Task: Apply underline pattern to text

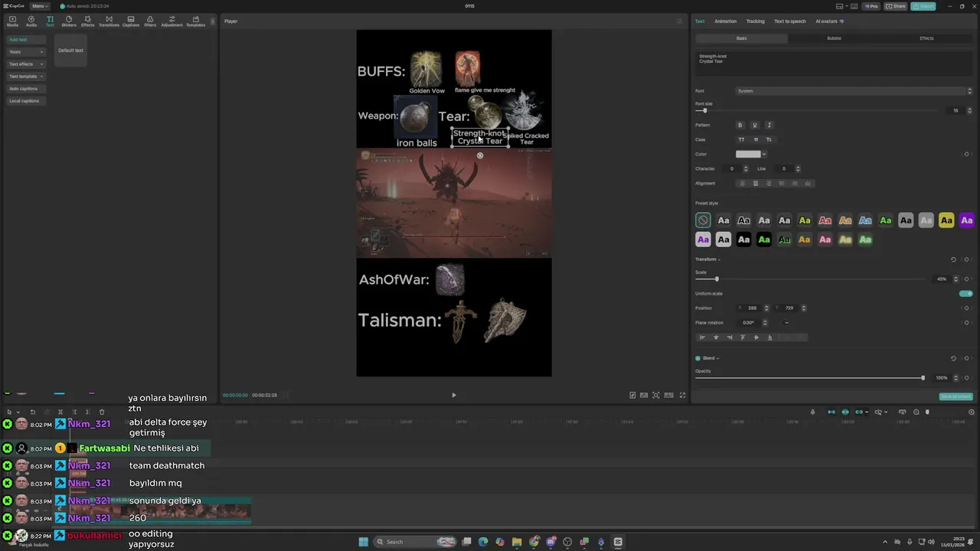Action: 754,125
